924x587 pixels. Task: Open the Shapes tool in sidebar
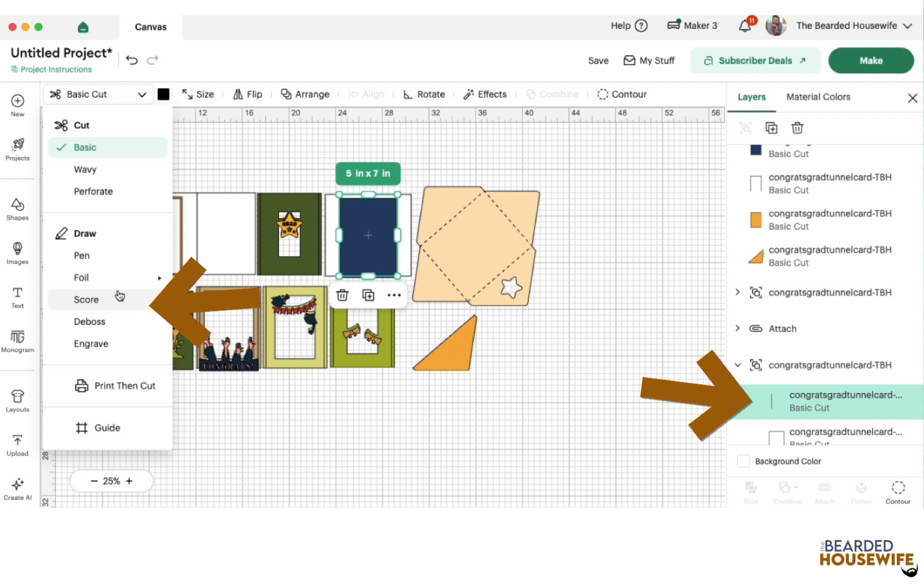(17, 209)
